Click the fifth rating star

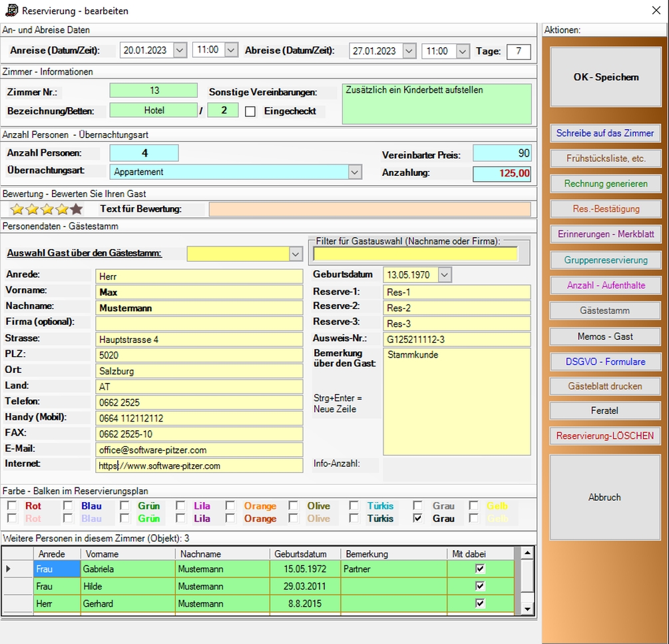77,210
